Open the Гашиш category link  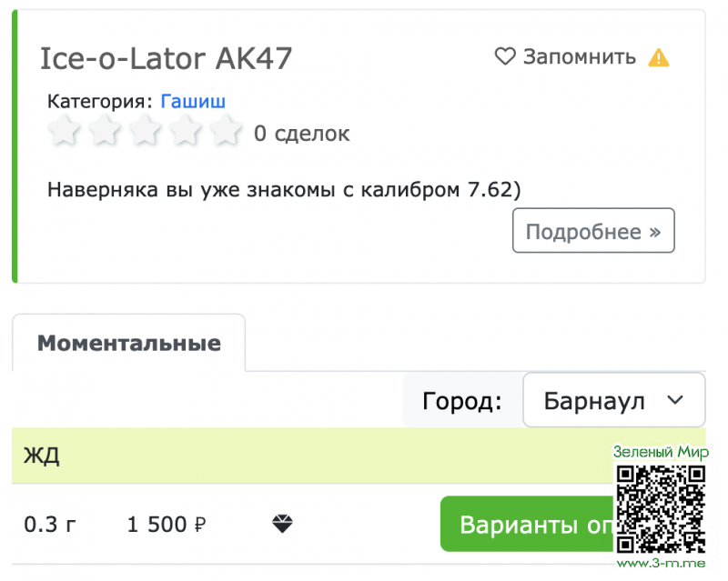pyautogui.click(x=193, y=101)
